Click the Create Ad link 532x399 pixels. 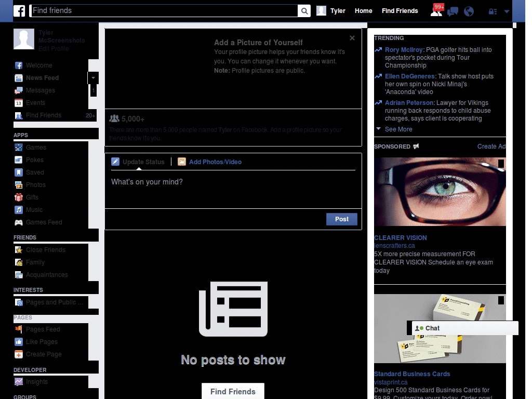pyautogui.click(x=491, y=147)
